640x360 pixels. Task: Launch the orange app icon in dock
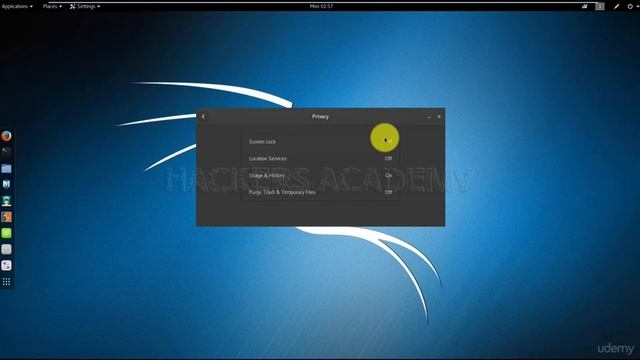click(x=6, y=217)
